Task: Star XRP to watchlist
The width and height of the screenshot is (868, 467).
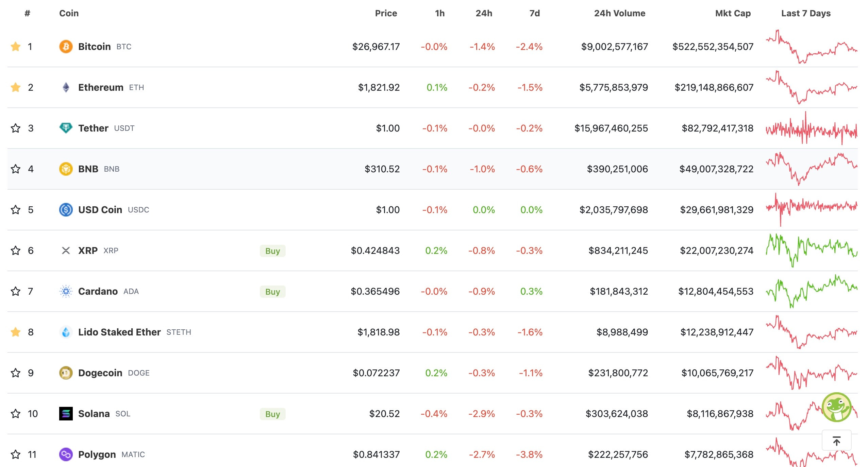Action: (x=16, y=250)
